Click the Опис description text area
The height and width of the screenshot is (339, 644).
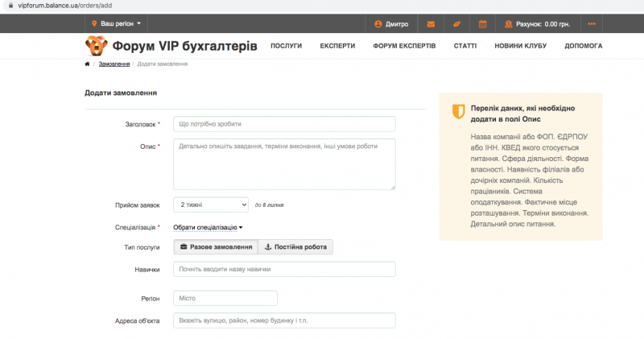point(284,164)
